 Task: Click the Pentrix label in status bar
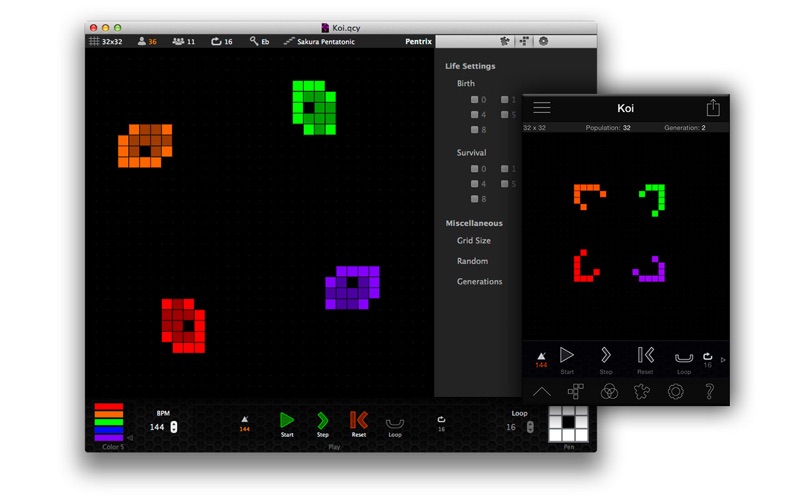[x=418, y=41]
